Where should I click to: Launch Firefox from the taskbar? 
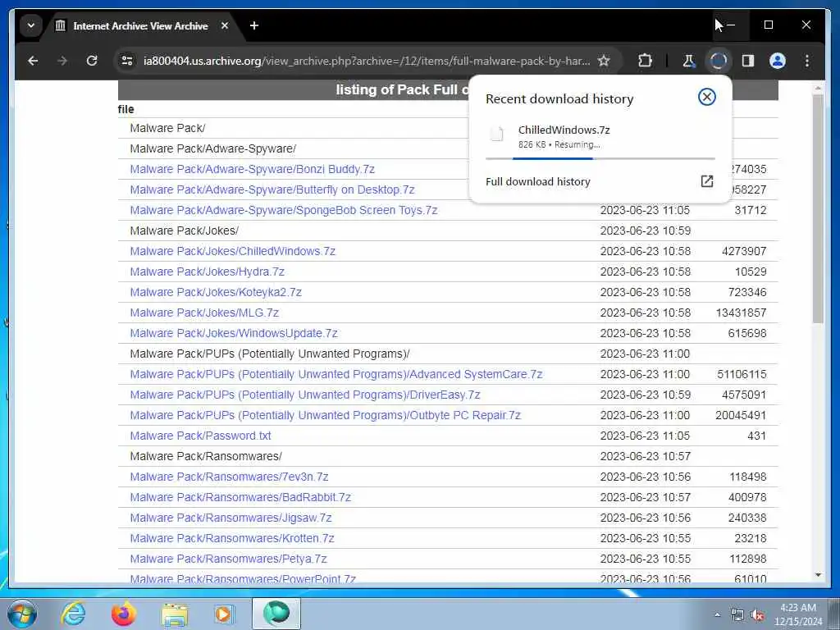(124, 614)
